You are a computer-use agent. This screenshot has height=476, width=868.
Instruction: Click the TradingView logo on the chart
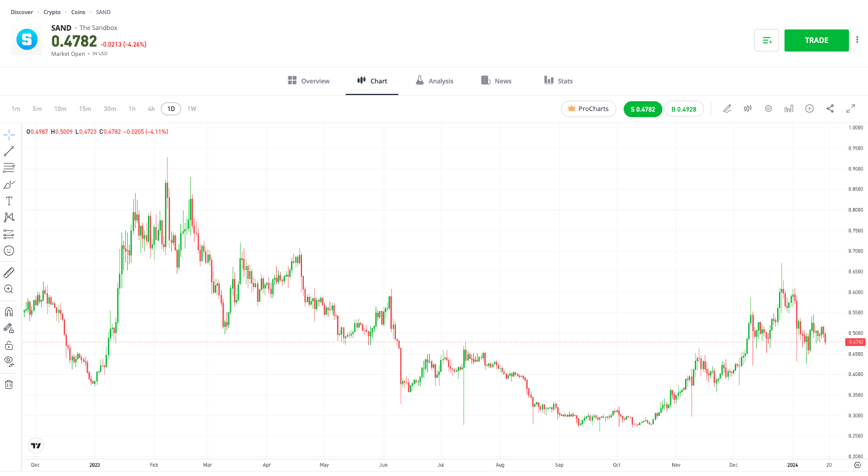tap(36, 446)
